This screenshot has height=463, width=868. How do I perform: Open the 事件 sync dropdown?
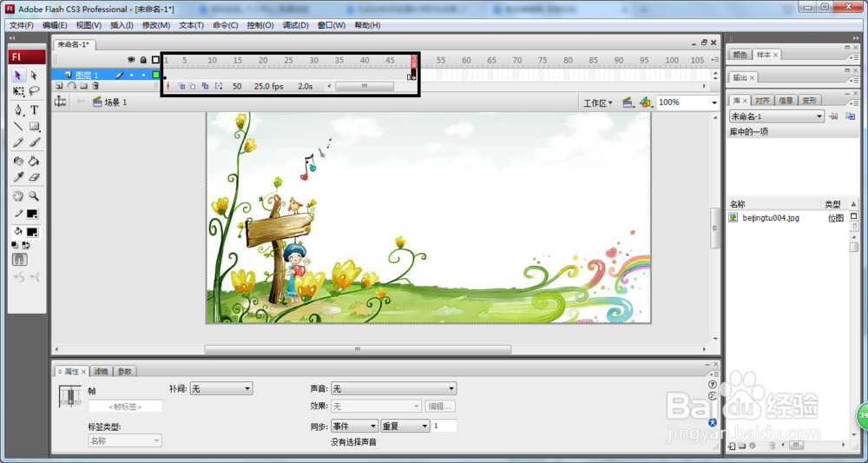pyautogui.click(x=354, y=426)
